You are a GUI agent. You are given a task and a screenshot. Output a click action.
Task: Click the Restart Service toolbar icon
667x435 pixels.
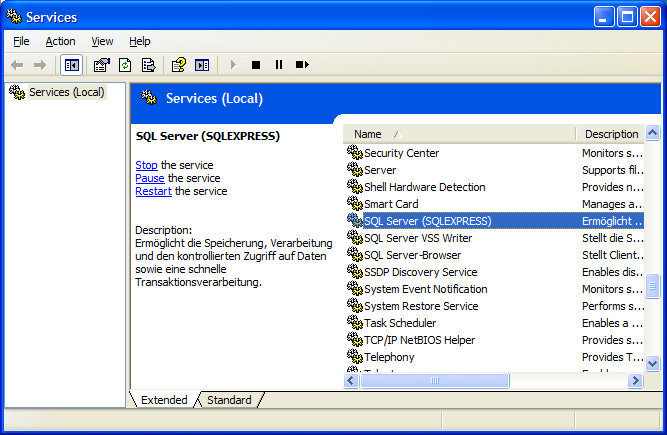[302, 65]
